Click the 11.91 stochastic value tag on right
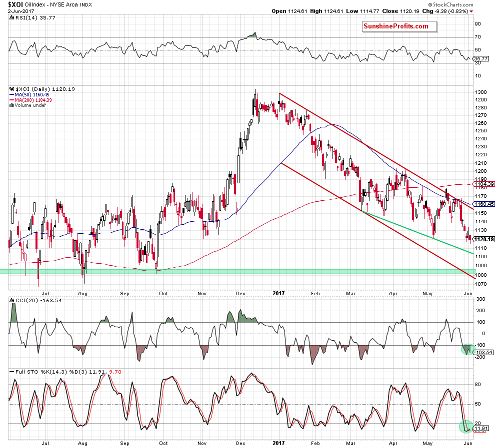This screenshot has height=448, width=495. pyautogui.click(x=480, y=429)
